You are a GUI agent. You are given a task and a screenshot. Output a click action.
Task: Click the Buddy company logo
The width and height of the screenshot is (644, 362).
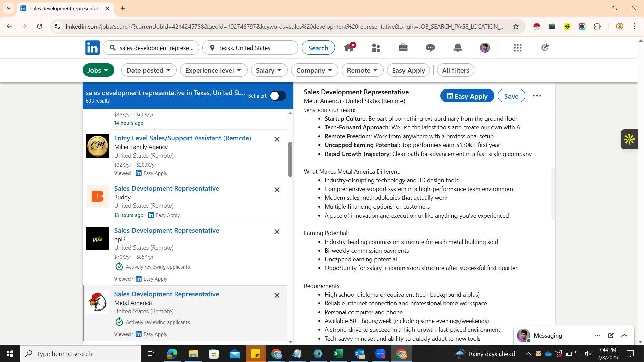click(98, 196)
